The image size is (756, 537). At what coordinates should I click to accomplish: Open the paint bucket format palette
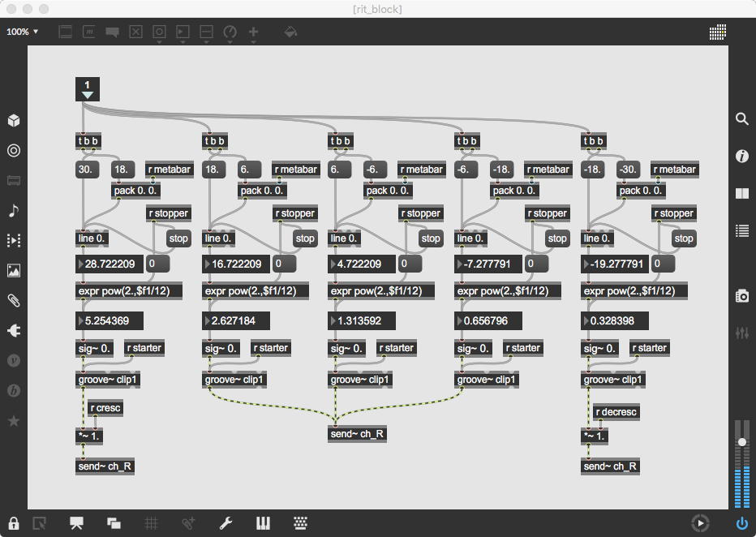point(290,32)
